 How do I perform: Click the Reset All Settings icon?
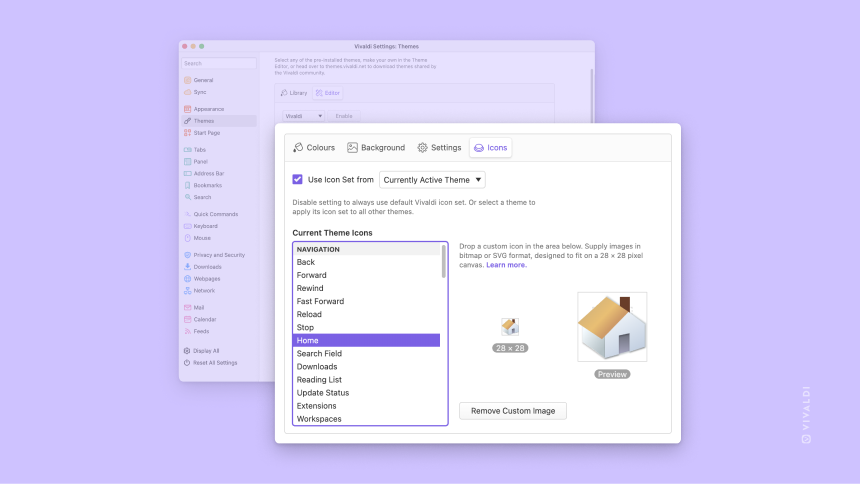coord(187,363)
